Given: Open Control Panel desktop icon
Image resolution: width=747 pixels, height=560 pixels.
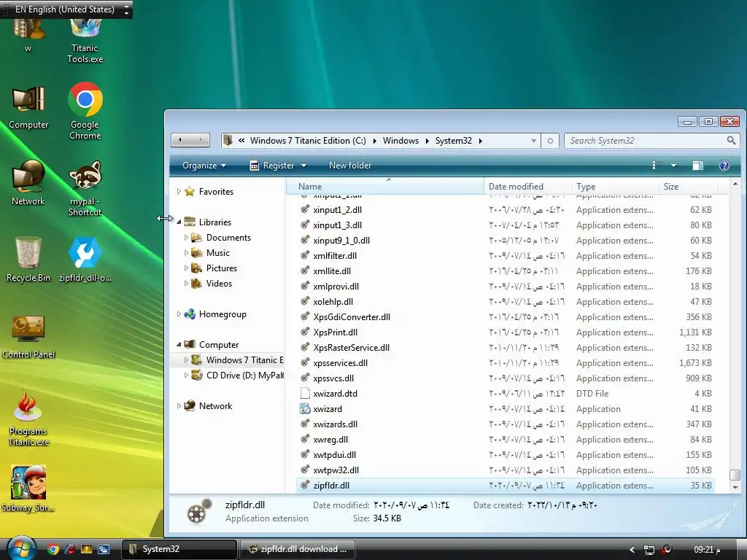Looking at the screenshot, I should pyautogui.click(x=28, y=336).
